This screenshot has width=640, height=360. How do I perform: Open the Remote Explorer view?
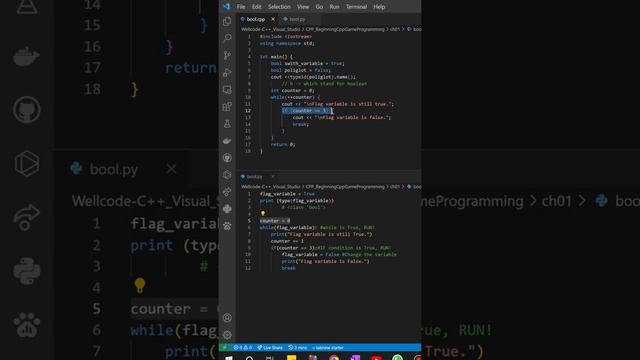[227, 89]
